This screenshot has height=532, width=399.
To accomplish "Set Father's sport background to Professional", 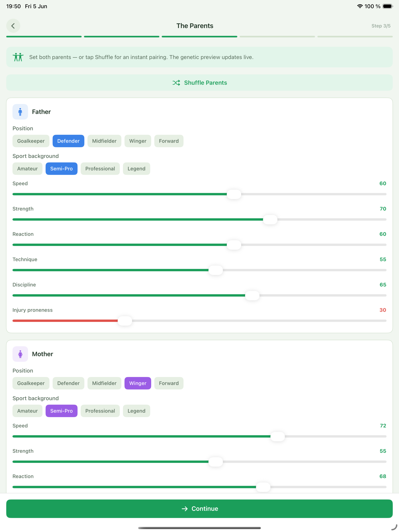I will 100,169.
